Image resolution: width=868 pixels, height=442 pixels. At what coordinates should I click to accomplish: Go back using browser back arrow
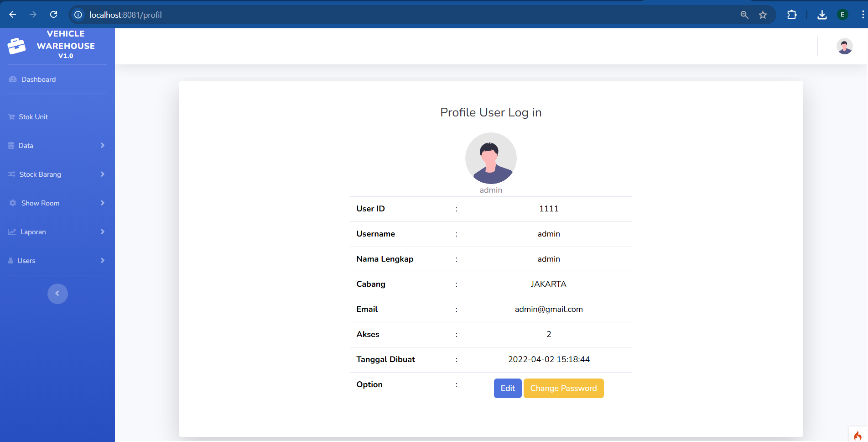click(13, 15)
